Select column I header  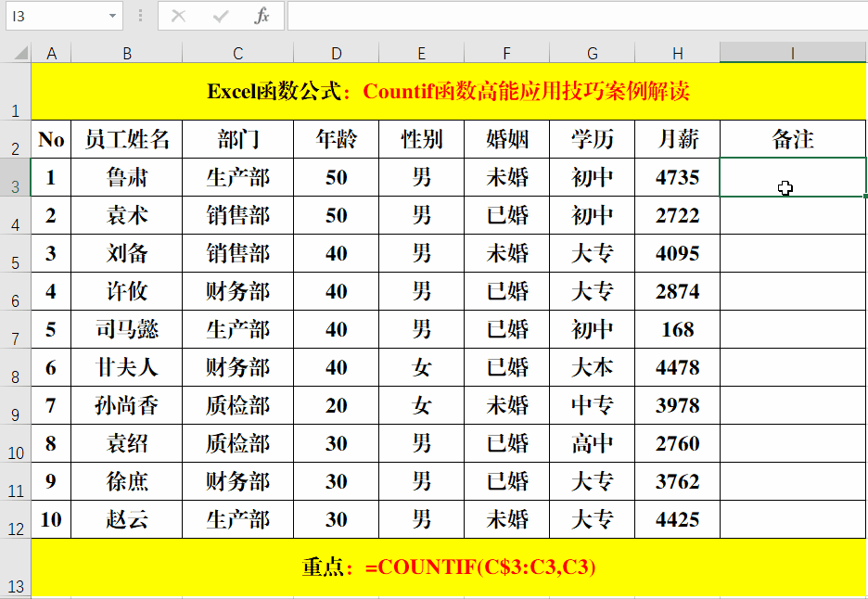click(793, 53)
